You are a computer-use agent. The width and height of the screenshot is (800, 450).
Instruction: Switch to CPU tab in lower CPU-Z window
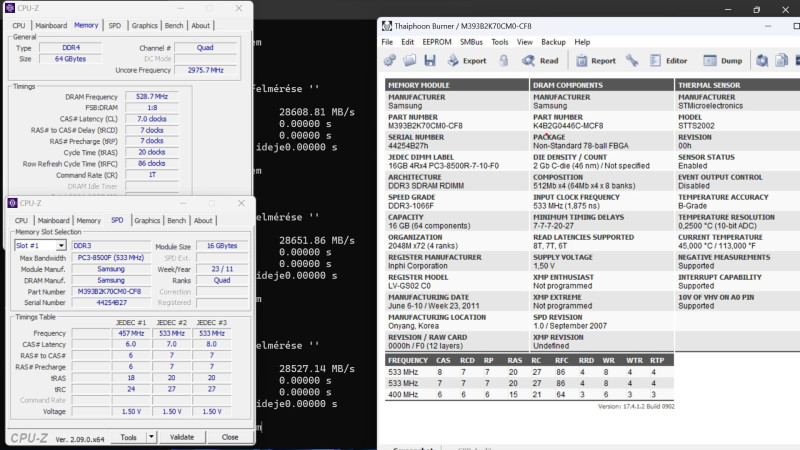point(21,220)
